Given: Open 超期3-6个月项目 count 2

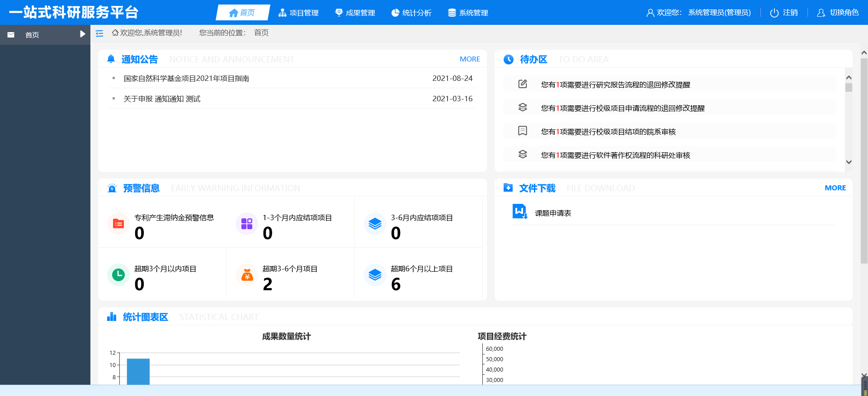Looking at the screenshot, I should 268,284.
